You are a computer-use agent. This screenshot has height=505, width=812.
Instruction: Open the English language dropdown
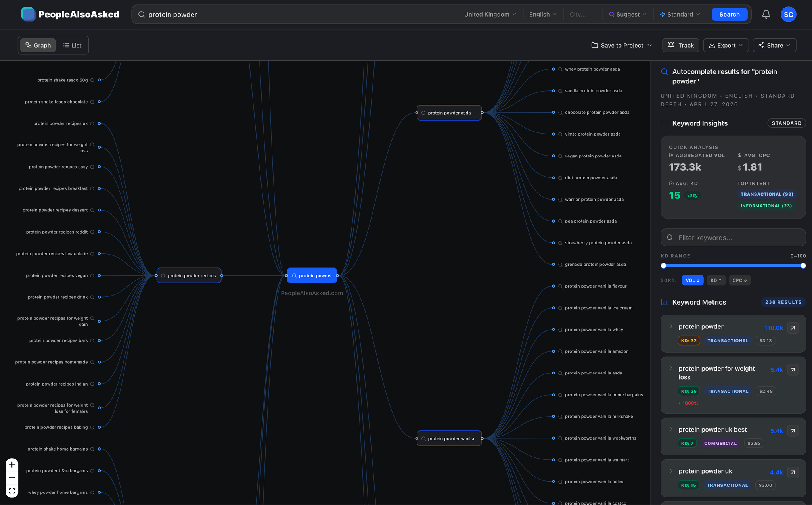[543, 14]
